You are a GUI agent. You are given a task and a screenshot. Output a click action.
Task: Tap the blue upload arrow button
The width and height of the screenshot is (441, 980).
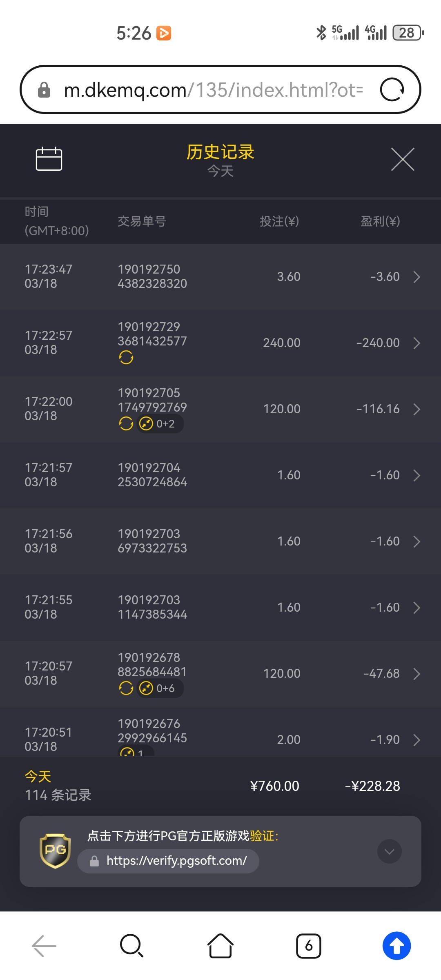coord(396,946)
